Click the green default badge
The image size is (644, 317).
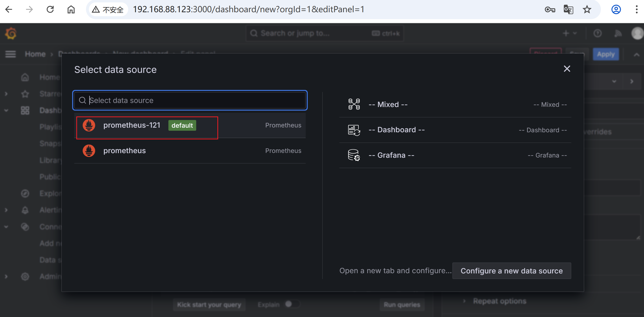tap(182, 125)
